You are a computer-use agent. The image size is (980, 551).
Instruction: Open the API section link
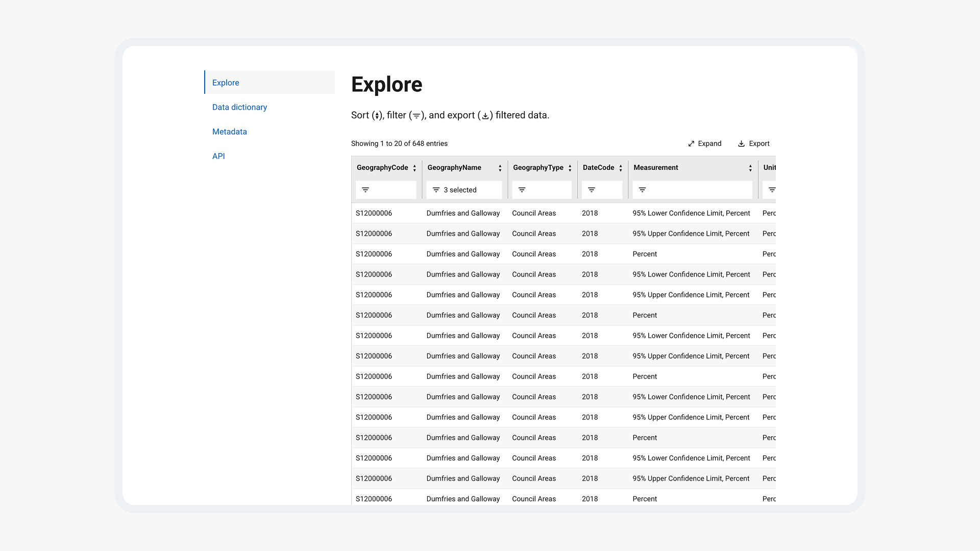click(x=218, y=156)
